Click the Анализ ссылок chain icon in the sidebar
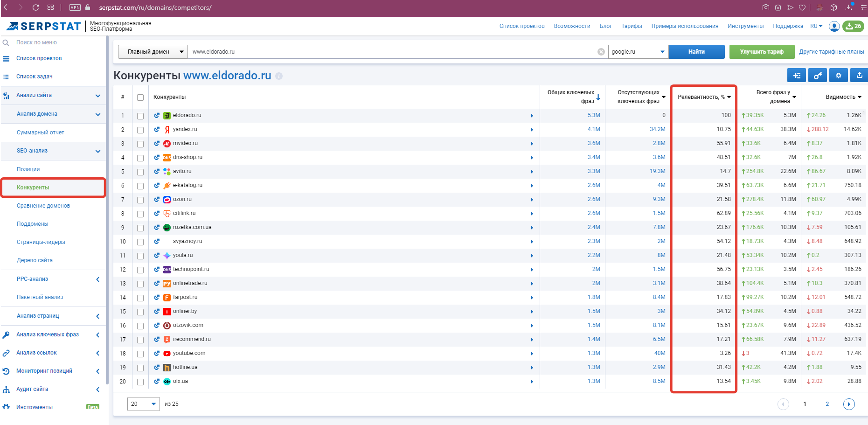This screenshot has width=868, height=425. (6, 353)
